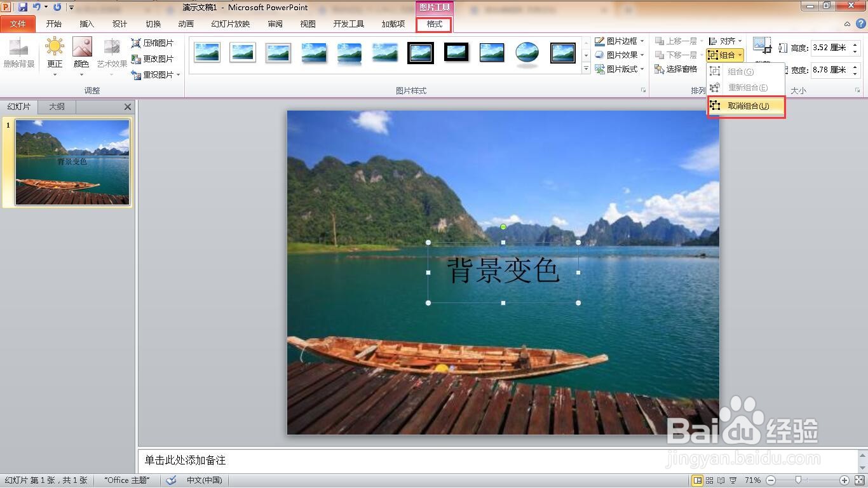
Task: Open the 更正 (Corrections) dropdown
Action: coord(55,56)
